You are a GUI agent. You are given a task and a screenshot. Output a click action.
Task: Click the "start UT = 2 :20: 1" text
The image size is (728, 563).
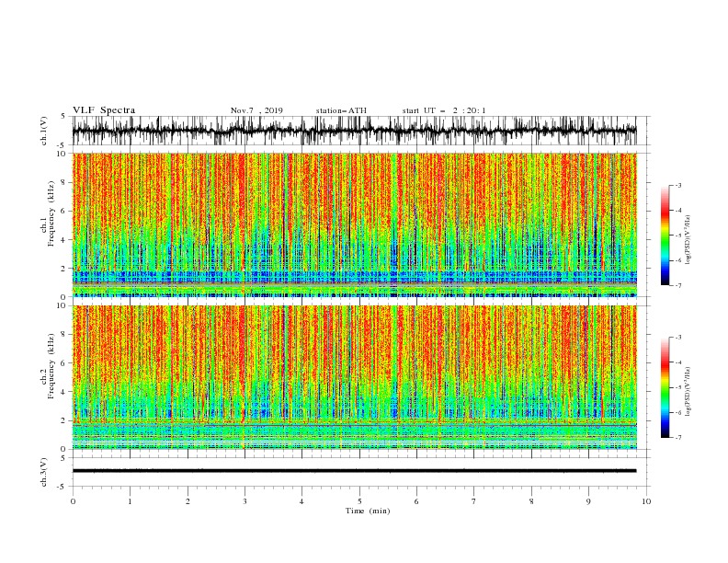[x=444, y=110]
